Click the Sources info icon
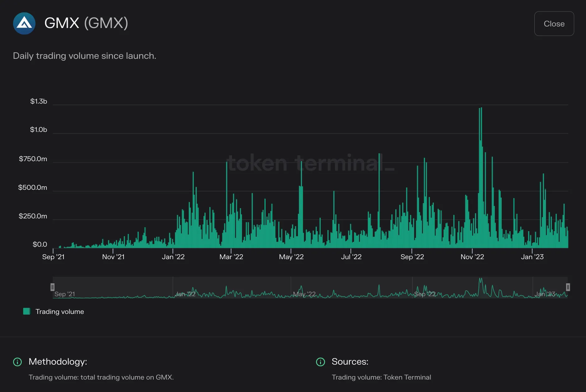The width and height of the screenshot is (586, 392). click(320, 362)
